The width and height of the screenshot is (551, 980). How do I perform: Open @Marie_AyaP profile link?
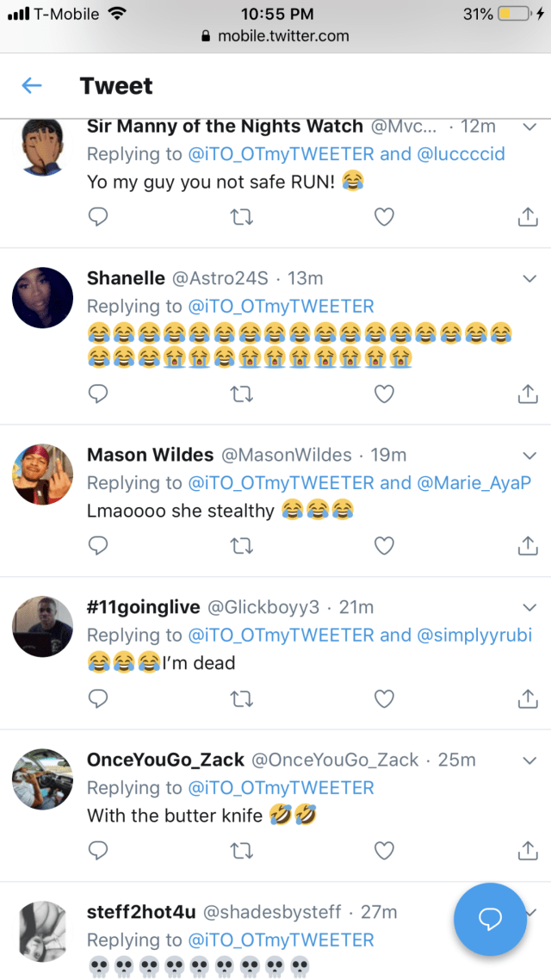coord(474,482)
